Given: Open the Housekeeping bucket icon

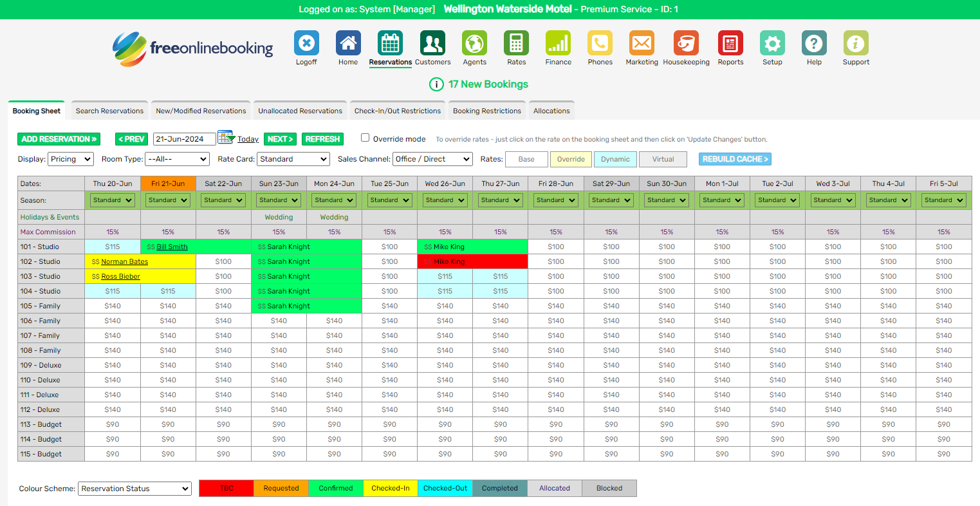Looking at the screenshot, I should [x=686, y=43].
